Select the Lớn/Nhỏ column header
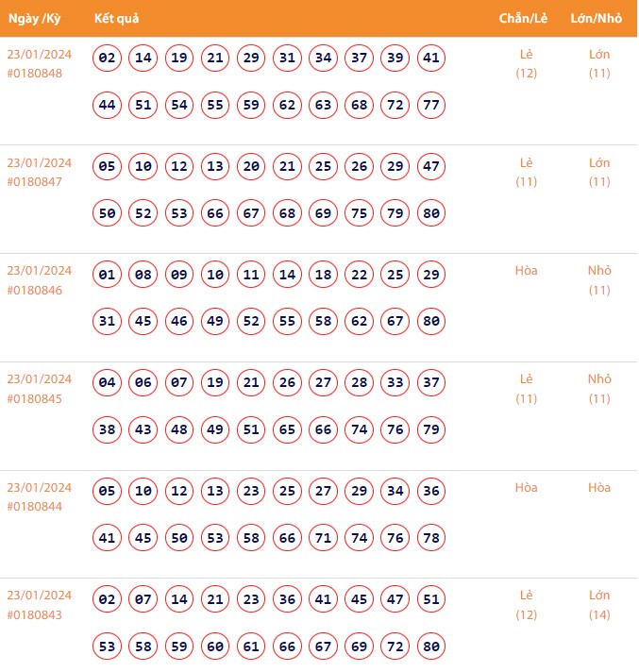Screen dimensions: 639x672 click(598, 19)
